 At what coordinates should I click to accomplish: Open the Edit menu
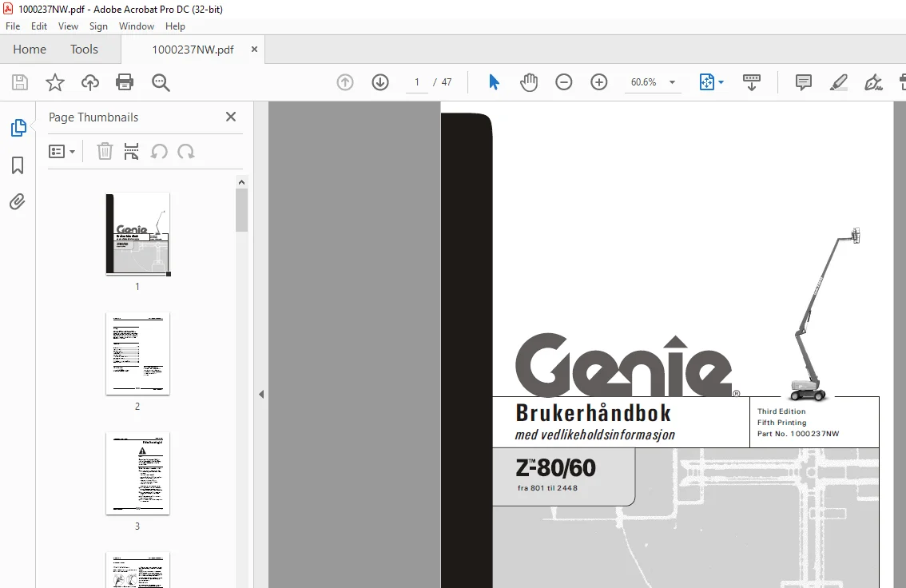pyautogui.click(x=39, y=26)
